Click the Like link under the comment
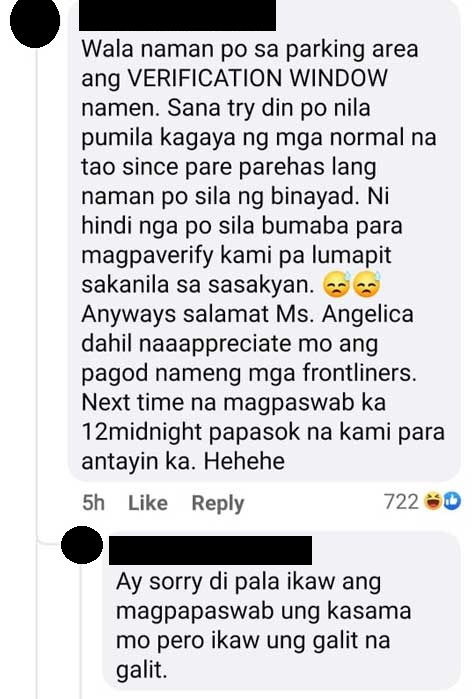The width and height of the screenshot is (475, 699). 148,503
